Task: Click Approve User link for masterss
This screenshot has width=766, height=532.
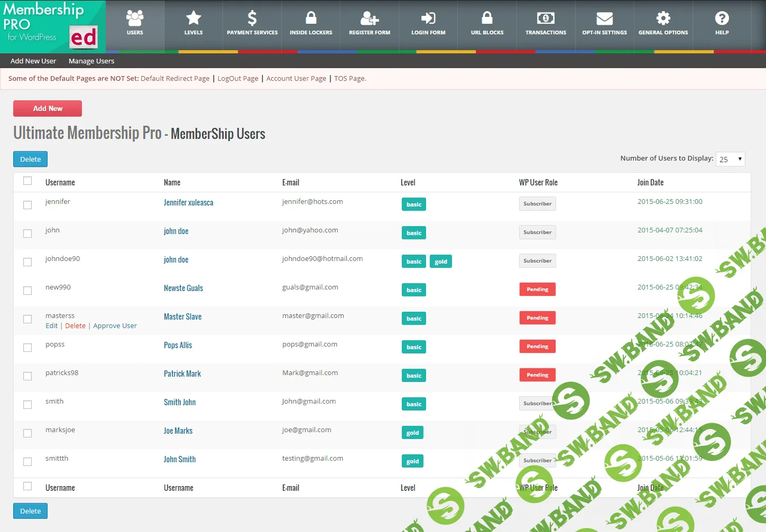Action: pyautogui.click(x=115, y=326)
